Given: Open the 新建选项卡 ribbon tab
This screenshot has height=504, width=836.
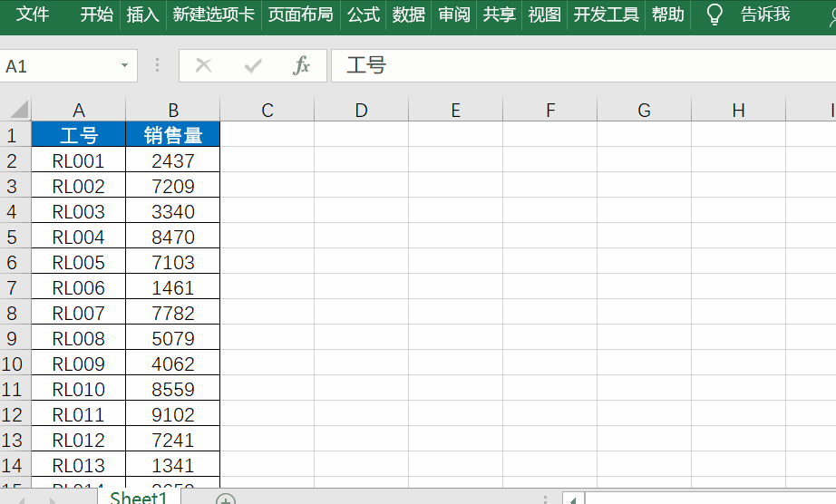Looking at the screenshot, I should pyautogui.click(x=213, y=14).
